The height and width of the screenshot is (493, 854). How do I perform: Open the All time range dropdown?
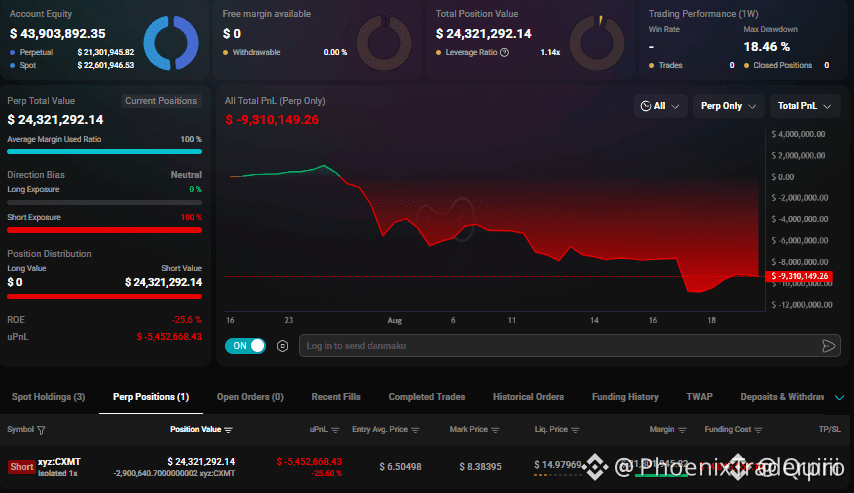tap(660, 106)
